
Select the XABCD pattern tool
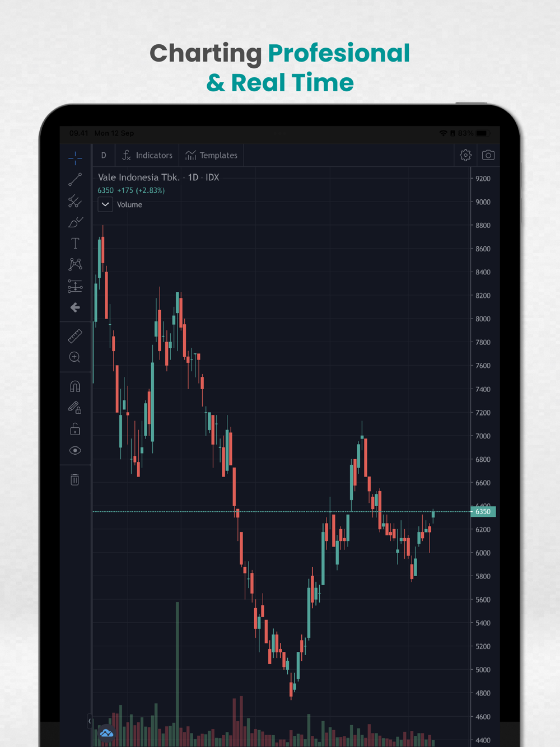(75, 264)
